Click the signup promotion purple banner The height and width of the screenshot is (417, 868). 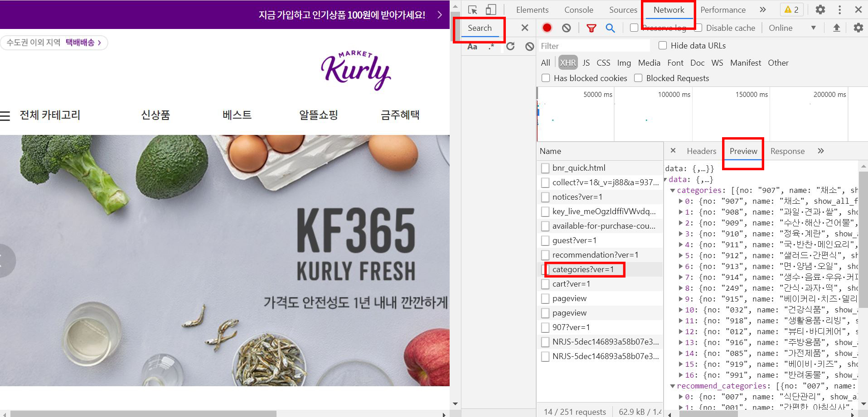pyautogui.click(x=225, y=14)
